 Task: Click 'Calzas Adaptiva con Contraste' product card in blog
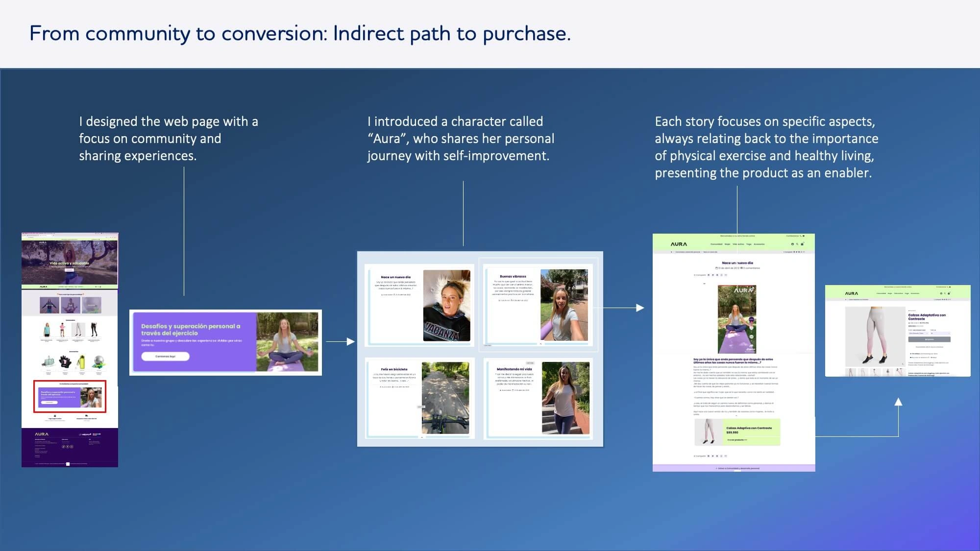[x=748, y=428]
